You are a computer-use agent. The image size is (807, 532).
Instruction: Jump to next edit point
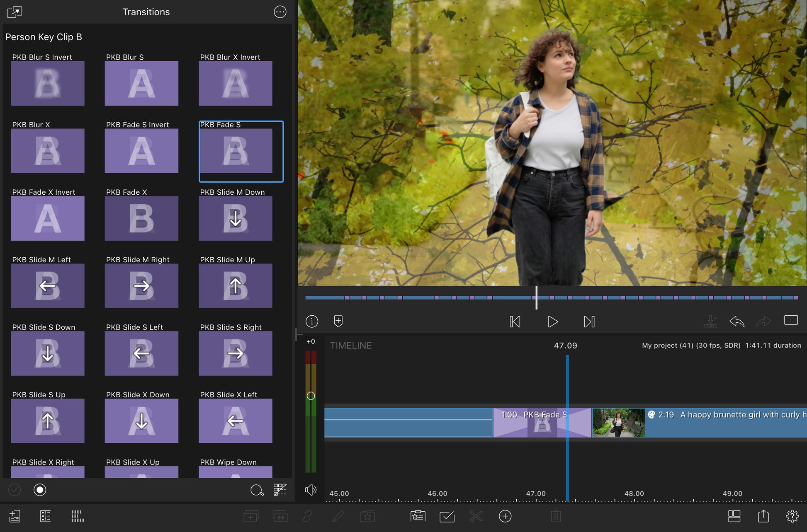coord(589,322)
